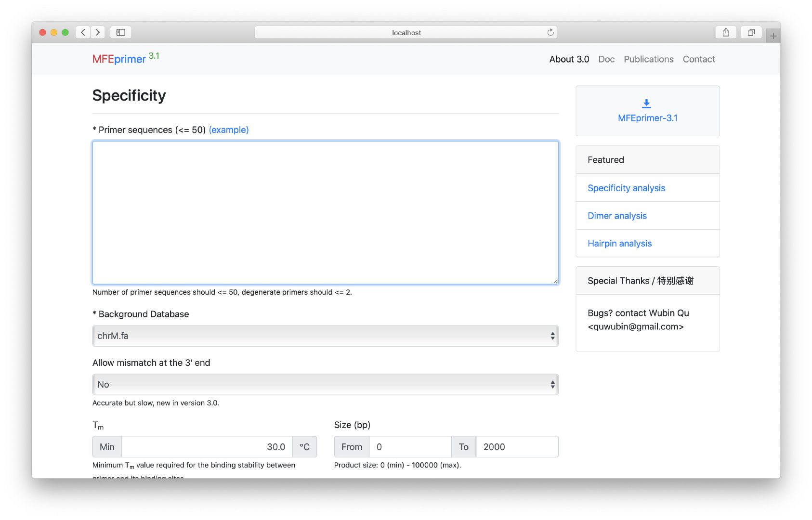Click the browser back arrow
This screenshot has width=812, height=520.
coord(83,32)
